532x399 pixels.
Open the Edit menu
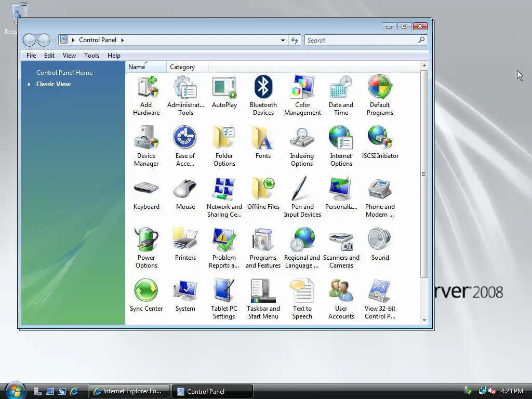tap(49, 55)
